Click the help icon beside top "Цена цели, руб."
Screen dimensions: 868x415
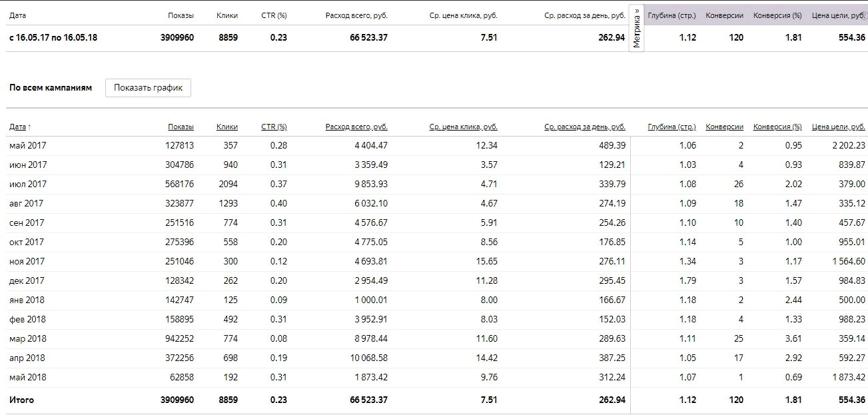[x=865, y=16]
